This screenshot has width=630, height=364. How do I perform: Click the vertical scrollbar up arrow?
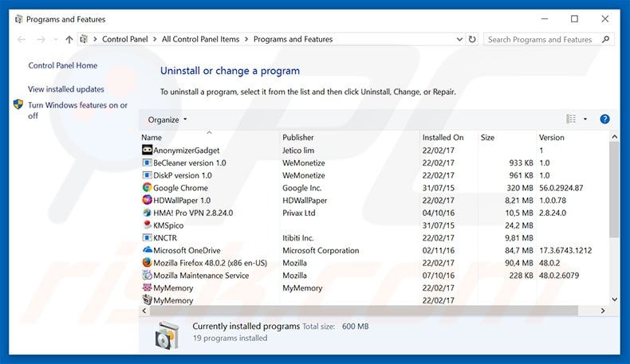[614, 137]
